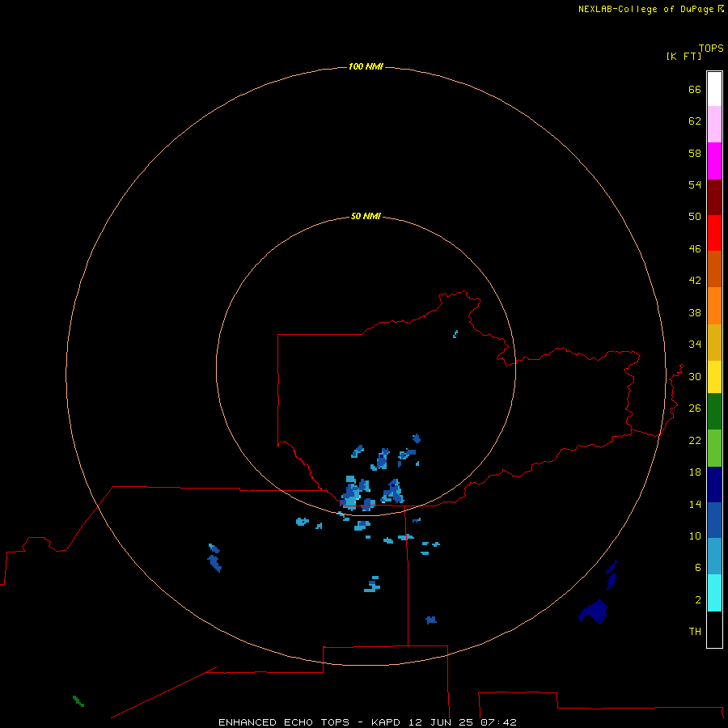This screenshot has height=728, width=728.
Task: Click the yellow 34 kft legend swatch
Action: click(714, 377)
